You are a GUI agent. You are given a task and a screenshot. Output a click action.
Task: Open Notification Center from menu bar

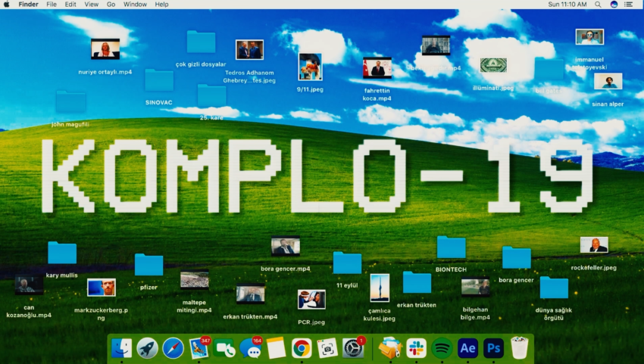[628, 5]
